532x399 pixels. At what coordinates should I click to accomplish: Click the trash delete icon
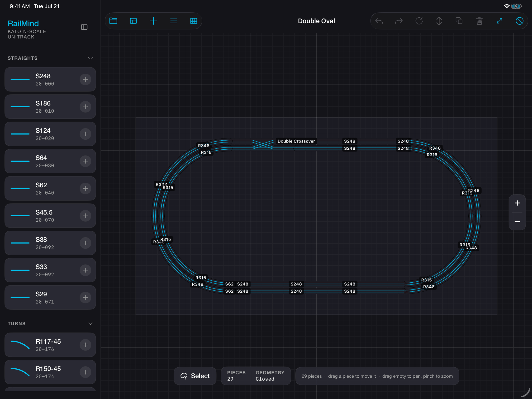[x=479, y=21]
